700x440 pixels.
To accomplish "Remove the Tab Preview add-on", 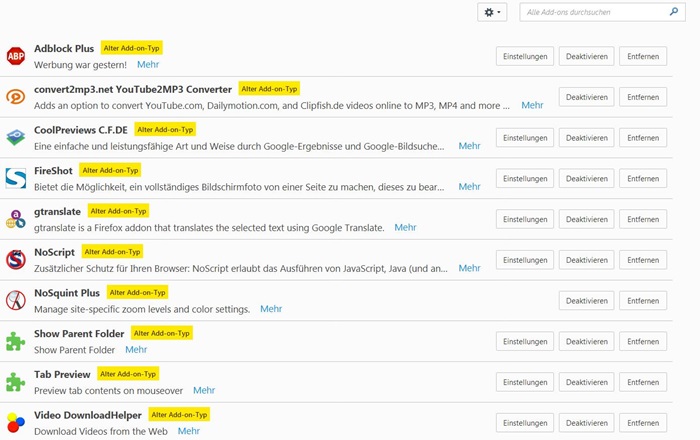I will 643,382.
